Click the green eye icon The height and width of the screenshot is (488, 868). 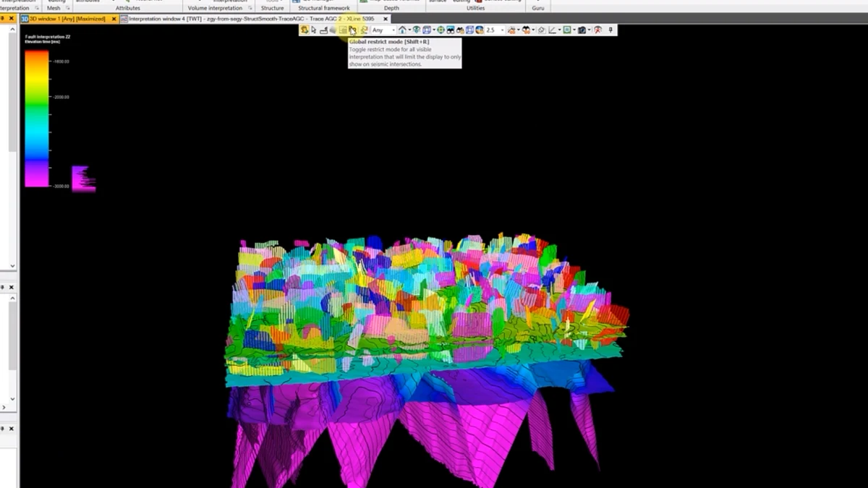415,30
